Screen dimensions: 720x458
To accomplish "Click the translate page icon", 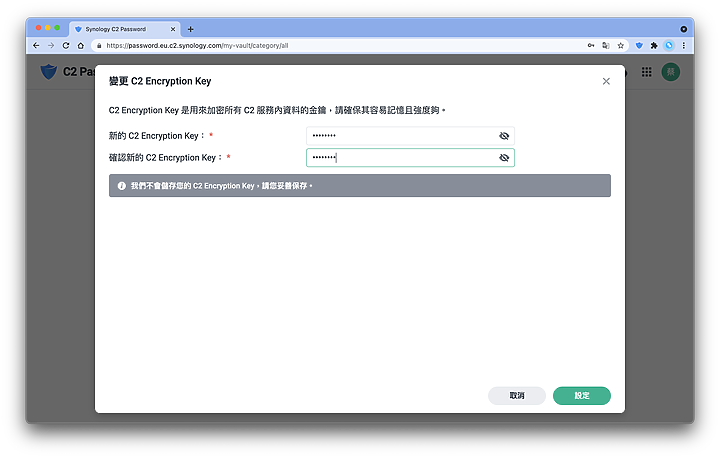I will [x=606, y=45].
